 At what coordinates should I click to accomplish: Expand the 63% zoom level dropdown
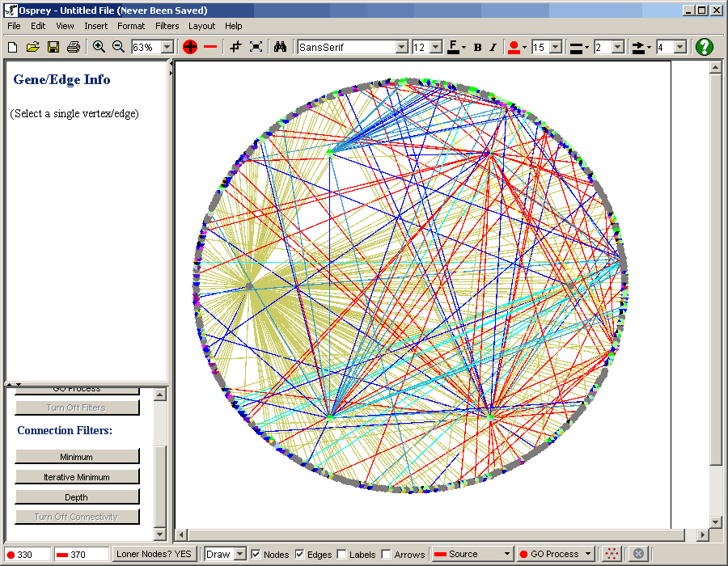(167, 47)
